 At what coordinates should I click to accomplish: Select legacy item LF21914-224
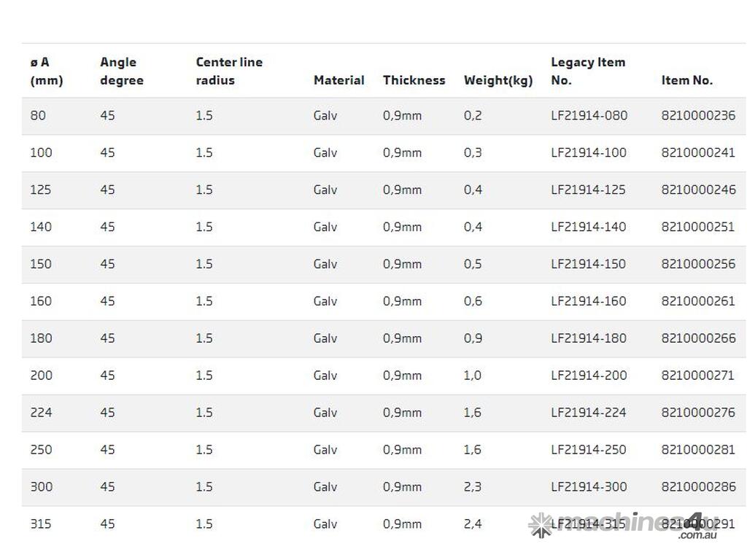coord(589,413)
